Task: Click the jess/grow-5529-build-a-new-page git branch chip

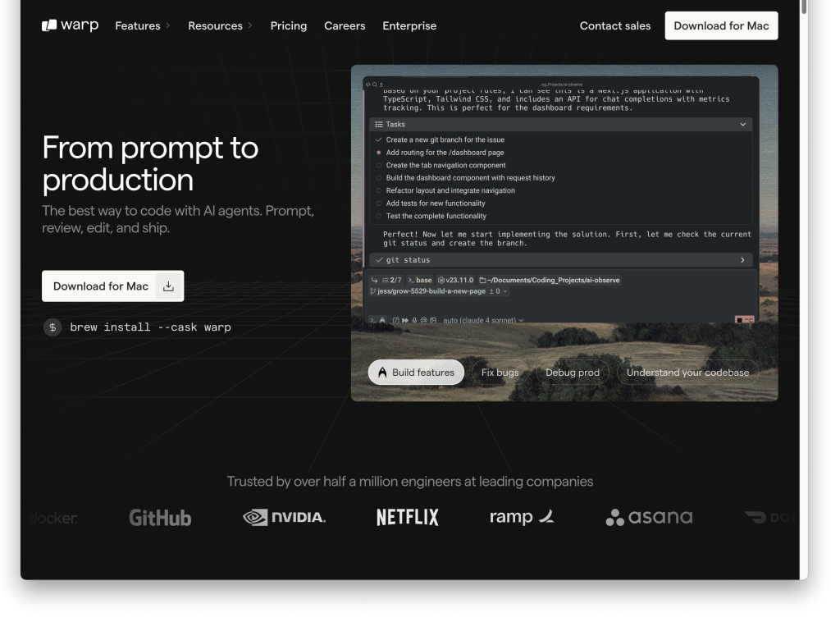Action: [427, 291]
